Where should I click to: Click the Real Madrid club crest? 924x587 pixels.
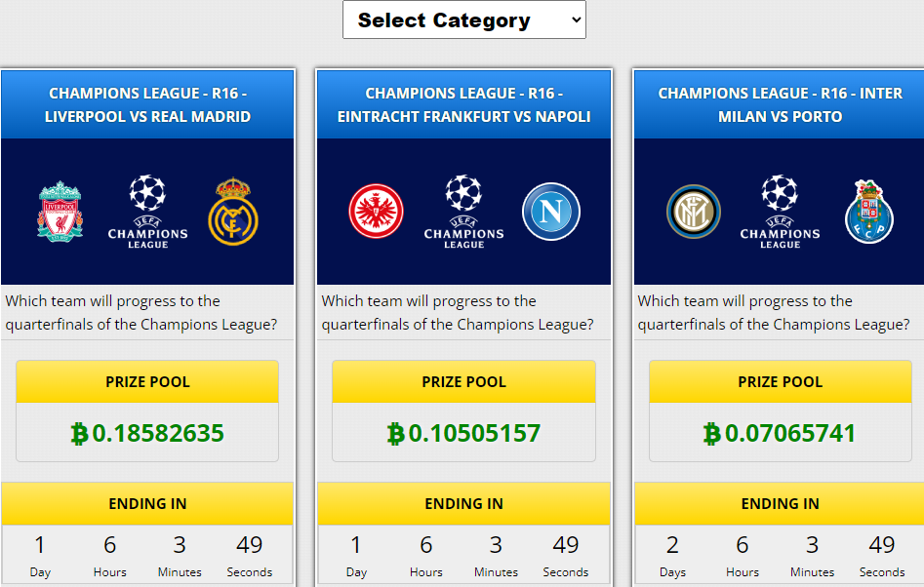point(233,212)
